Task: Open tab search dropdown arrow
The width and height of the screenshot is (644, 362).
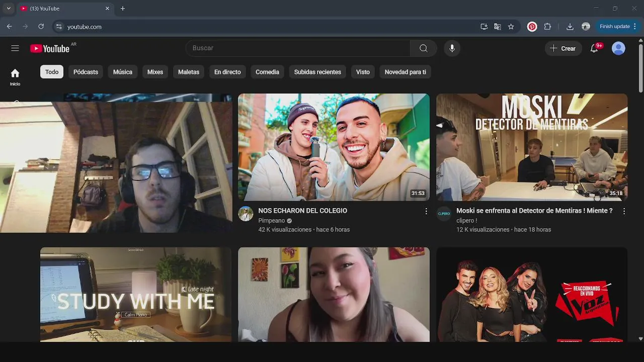Action: (x=9, y=9)
